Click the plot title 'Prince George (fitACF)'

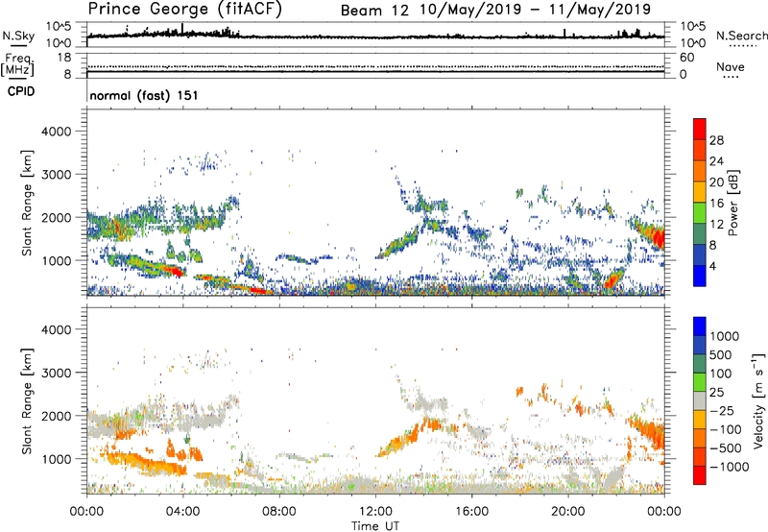[184, 10]
